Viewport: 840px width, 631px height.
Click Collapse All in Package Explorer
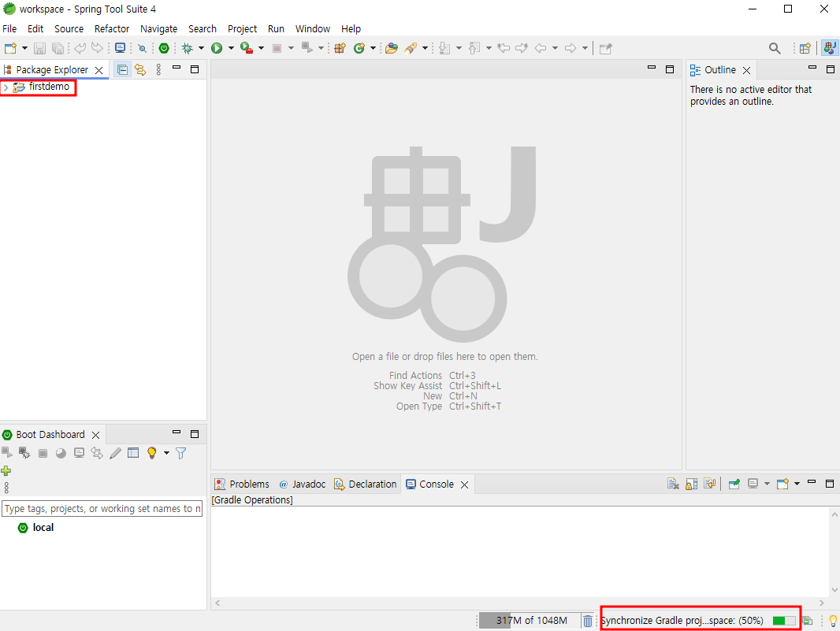[x=123, y=69]
